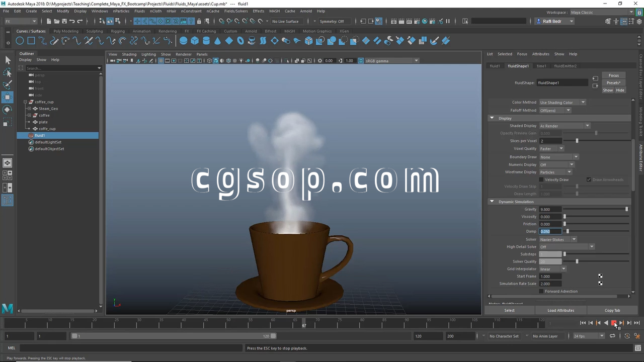Viewport: 644px width, 362px height.
Task: Create a polygon cube from the shelf
Action: 195,41
